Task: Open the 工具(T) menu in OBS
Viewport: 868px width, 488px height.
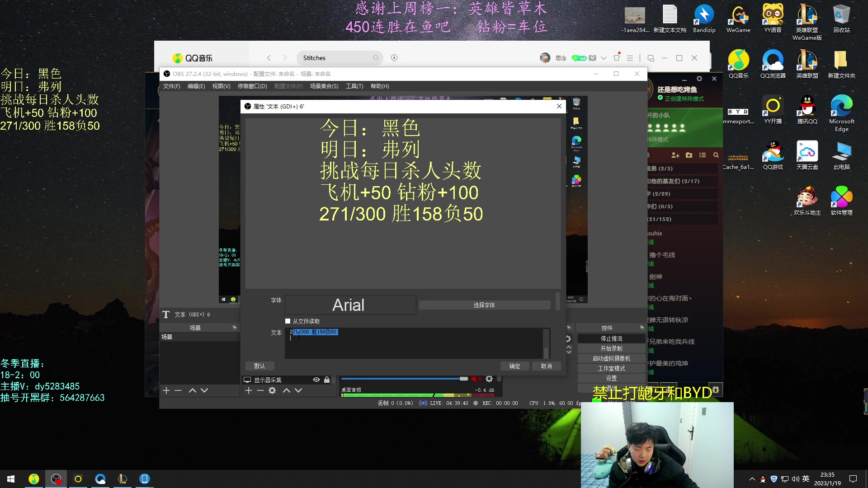Action: pyautogui.click(x=354, y=86)
